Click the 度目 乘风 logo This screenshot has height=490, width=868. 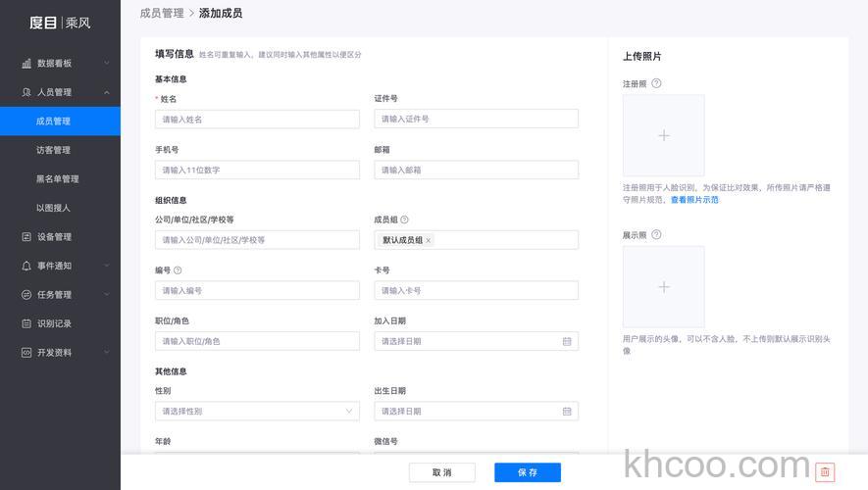pos(60,23)
